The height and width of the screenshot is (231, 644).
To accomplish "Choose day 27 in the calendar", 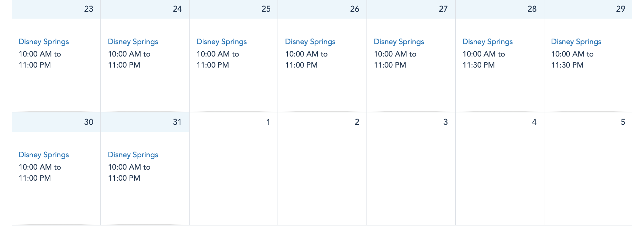I will point(443,9).
